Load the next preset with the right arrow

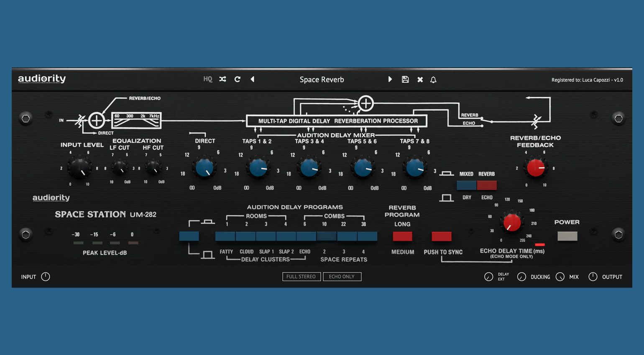[x=390, y=79]
